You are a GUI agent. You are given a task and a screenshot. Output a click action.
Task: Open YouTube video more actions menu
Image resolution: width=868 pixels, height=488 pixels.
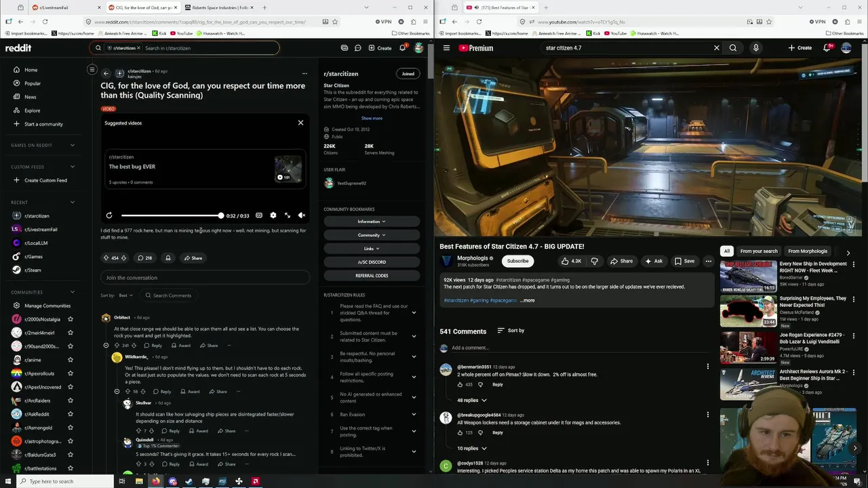tap(708, 261)
